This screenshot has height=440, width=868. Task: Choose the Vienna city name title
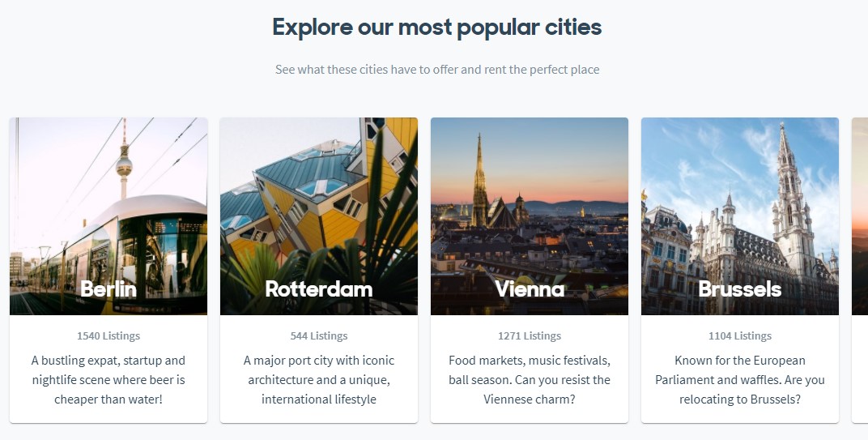tap(530, 289)
